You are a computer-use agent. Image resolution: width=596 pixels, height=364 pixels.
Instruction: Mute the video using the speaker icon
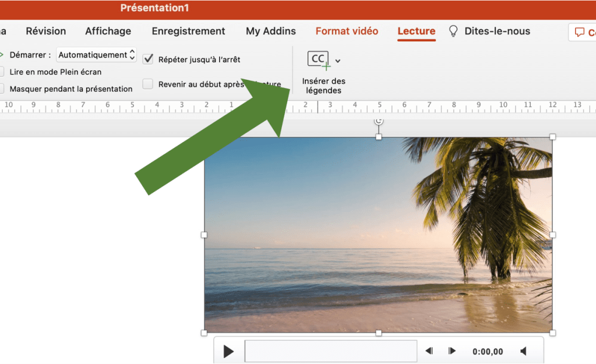(523, 351)
